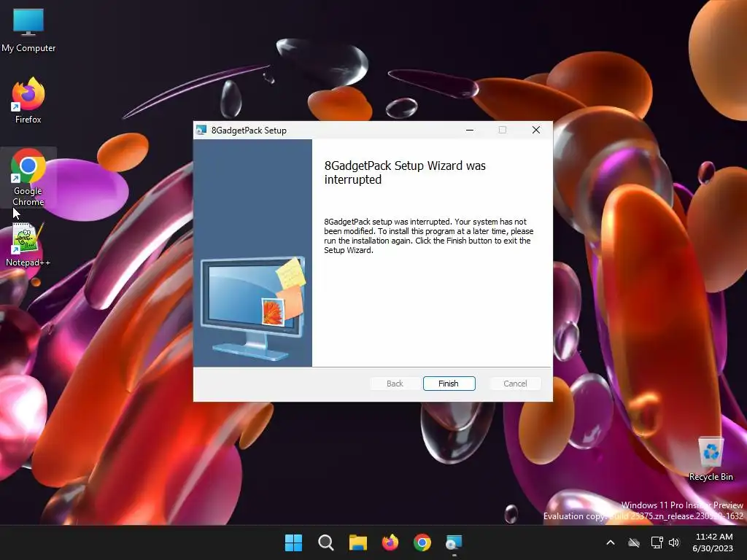This screenshot has width=747, height=560.
Task: Open File Explorer from taskbar
Action: (357, 542)
